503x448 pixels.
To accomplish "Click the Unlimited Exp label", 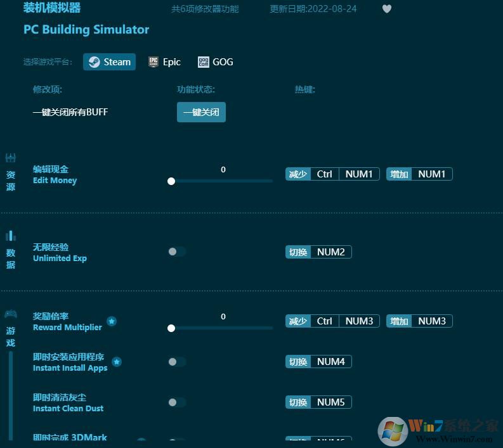I will coord(60,259).
